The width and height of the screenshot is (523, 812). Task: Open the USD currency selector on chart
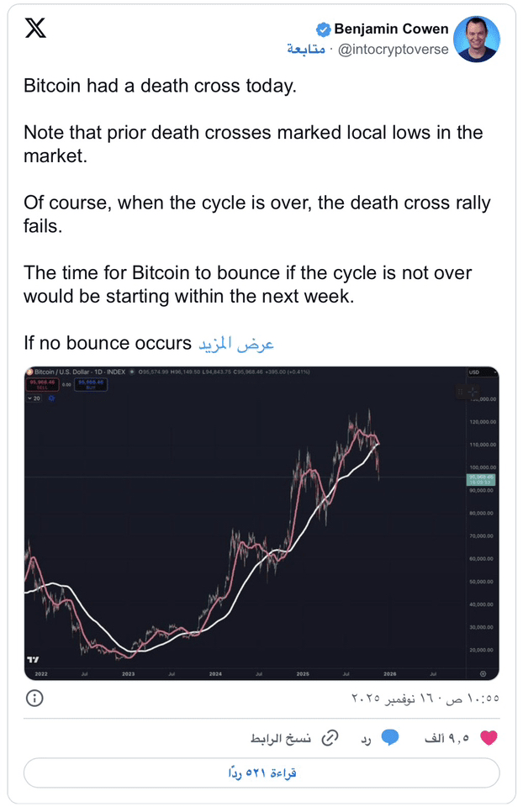(x=474, y=372)
